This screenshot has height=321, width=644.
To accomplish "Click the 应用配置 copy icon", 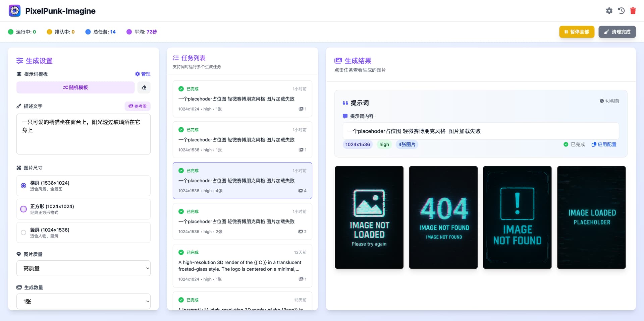I will click(x=594, y=144).
